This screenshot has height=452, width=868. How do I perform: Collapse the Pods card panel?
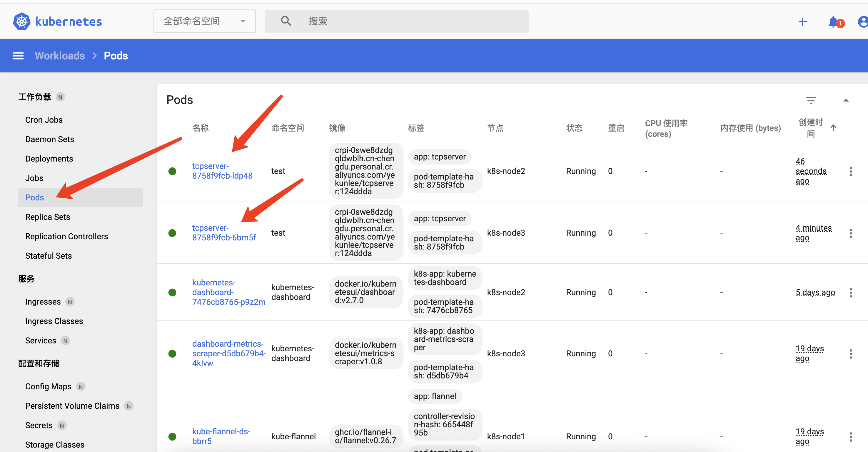pyautogui.click(x=846, y=100)
